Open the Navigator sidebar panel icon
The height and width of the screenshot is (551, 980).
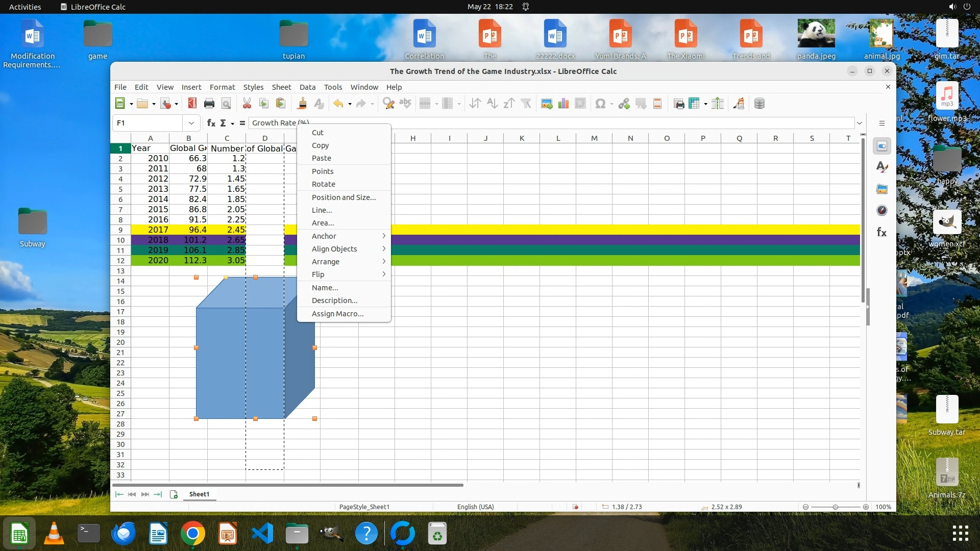tap(881, 211)
